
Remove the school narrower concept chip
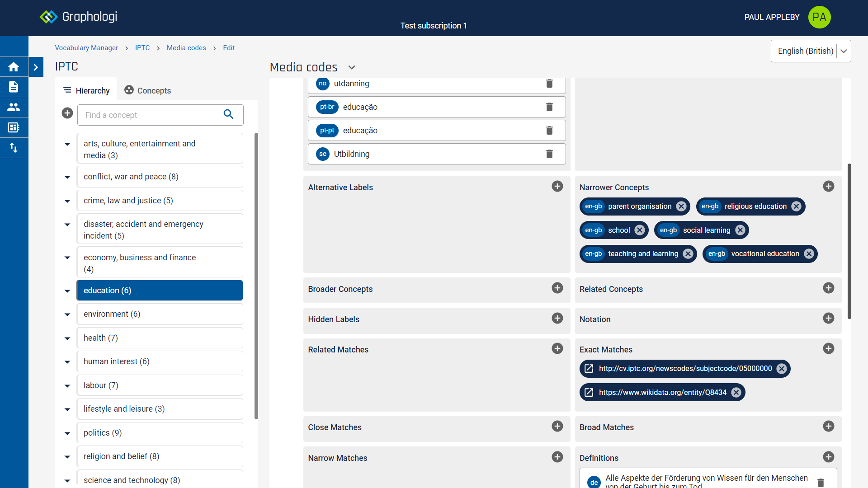click(639, 230)
